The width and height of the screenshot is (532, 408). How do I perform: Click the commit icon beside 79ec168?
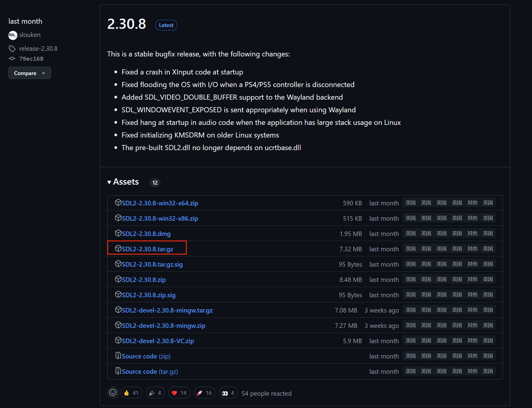[12, 59]
